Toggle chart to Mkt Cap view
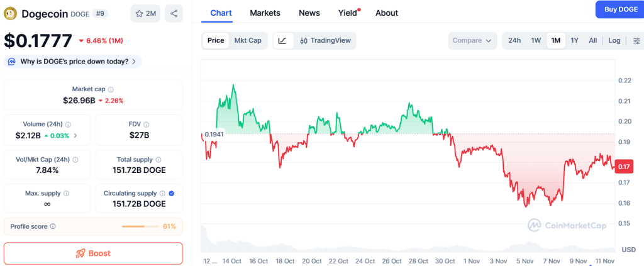The height and width of the screenshot is (266, 644). pyautogui.click(x=248, y=41)
